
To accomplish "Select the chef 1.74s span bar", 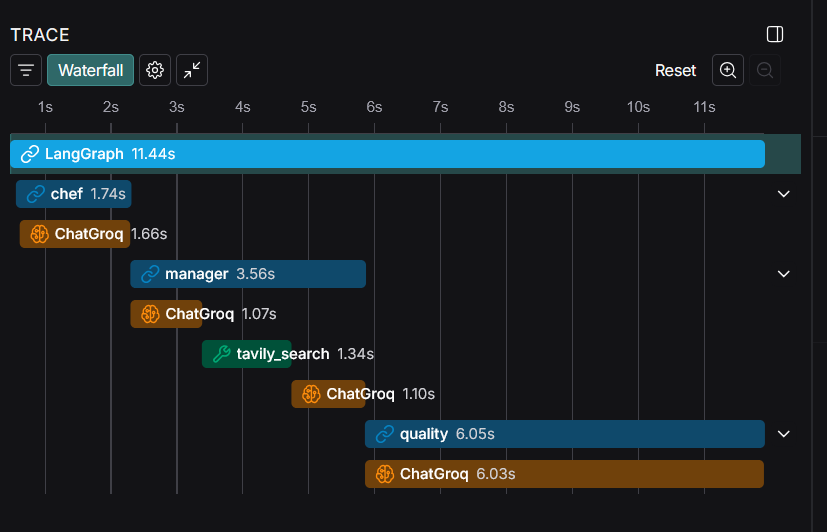I will [74, 194].
